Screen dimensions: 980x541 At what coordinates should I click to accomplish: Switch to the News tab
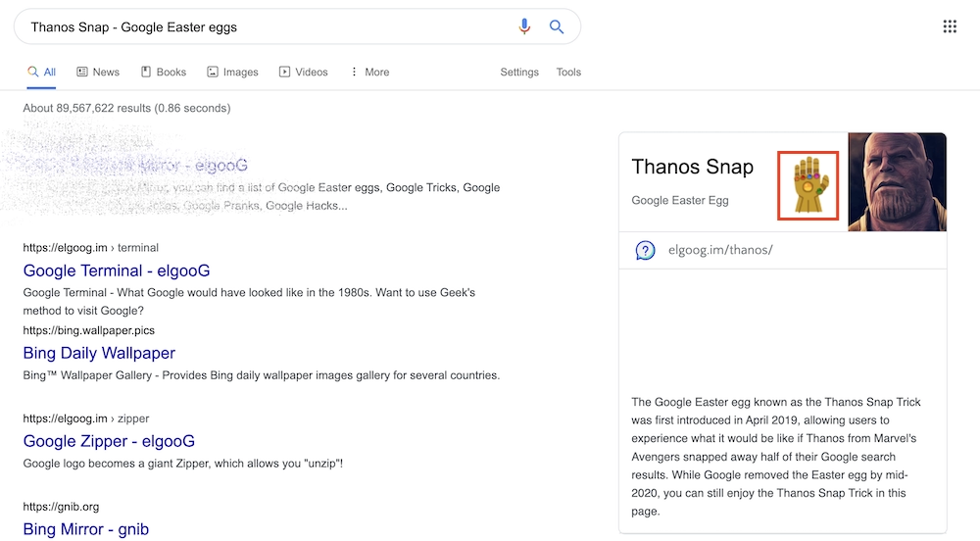click(x=98, y=73)
